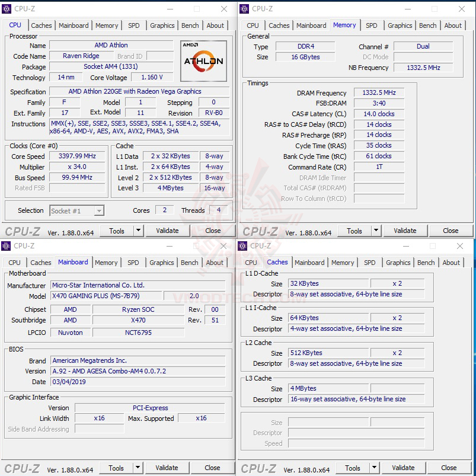The image size is (476, 476).
Task: Open the Tools dropdown arrow in the bottom-right Caches window
Action: 374,468
